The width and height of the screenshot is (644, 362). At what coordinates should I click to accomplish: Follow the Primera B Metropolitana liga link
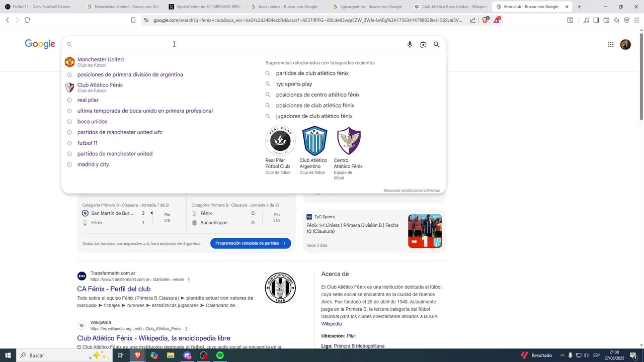point(359,346)
